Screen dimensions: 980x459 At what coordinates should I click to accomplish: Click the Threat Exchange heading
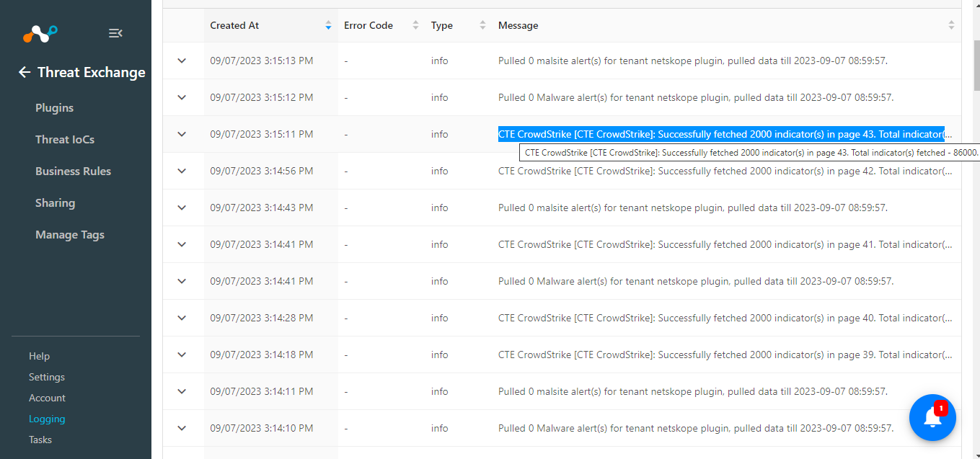click(x=91, y=72)
